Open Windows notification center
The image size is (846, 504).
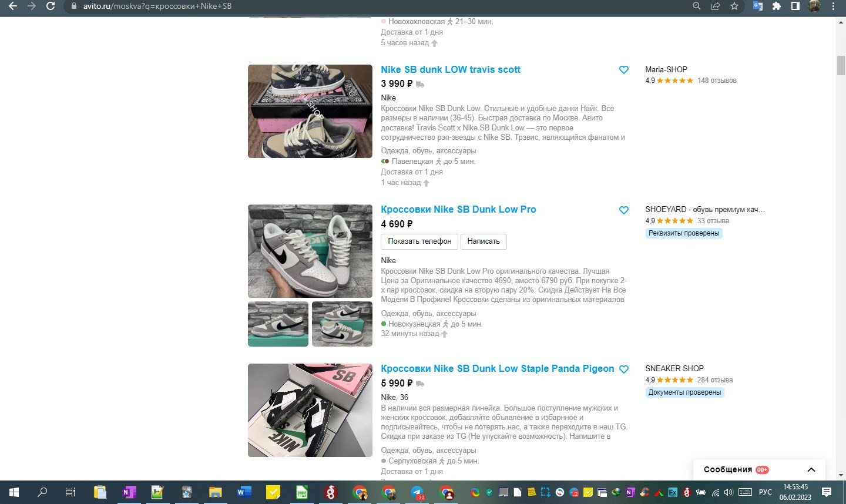point(827,492)
